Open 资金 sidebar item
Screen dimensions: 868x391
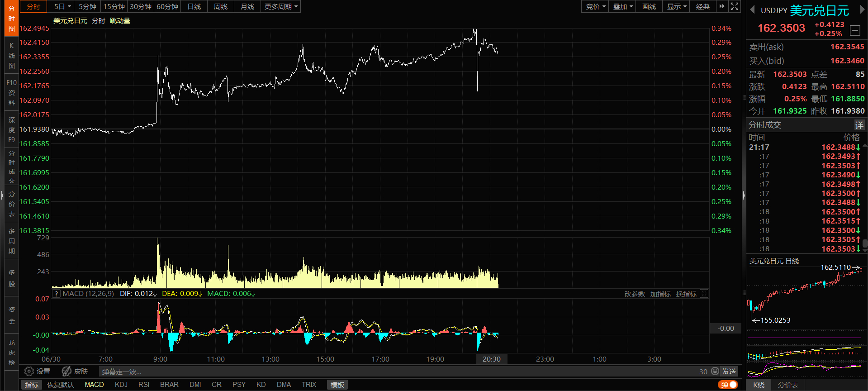tap(11, 315)
